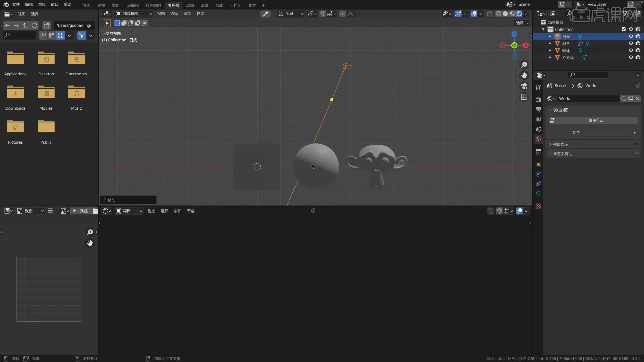
Task: Click the viewport zoom magnifier icon
Action: (x=524, y=65)
